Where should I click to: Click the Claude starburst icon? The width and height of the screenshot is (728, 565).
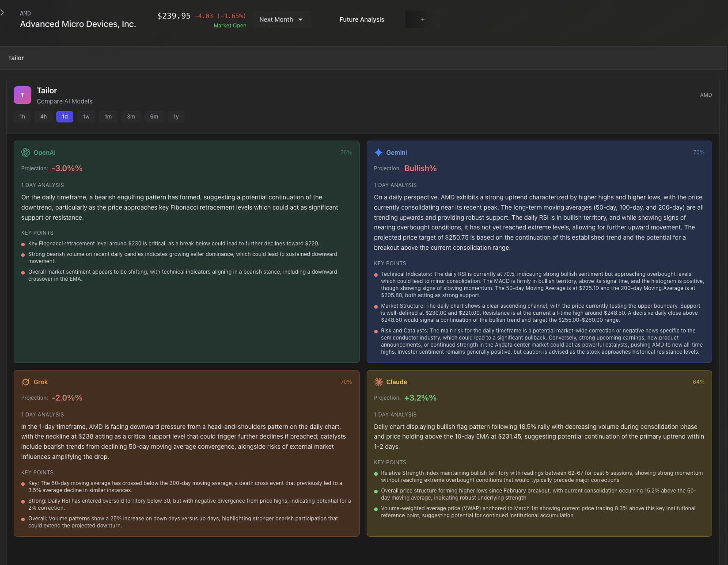378,382
